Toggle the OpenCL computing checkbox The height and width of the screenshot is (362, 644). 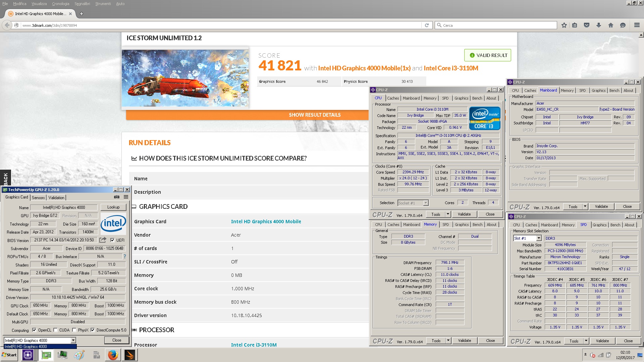point(34,330)
